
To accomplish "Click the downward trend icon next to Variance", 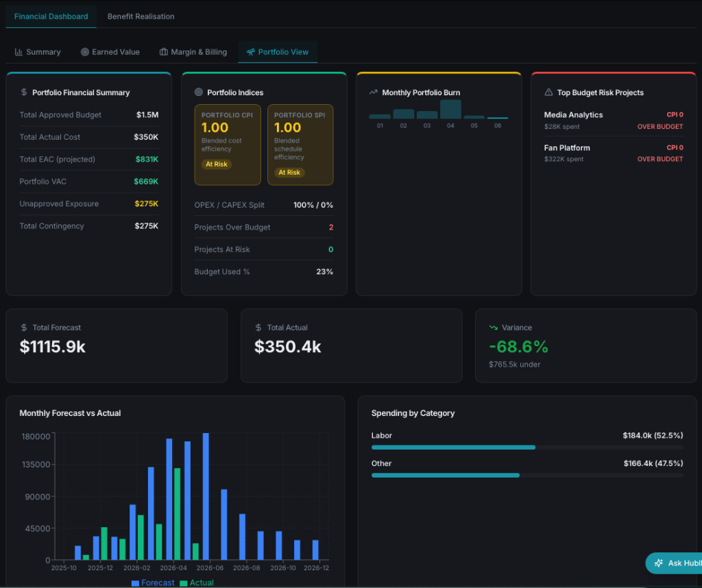I will (x=494, y=328).
